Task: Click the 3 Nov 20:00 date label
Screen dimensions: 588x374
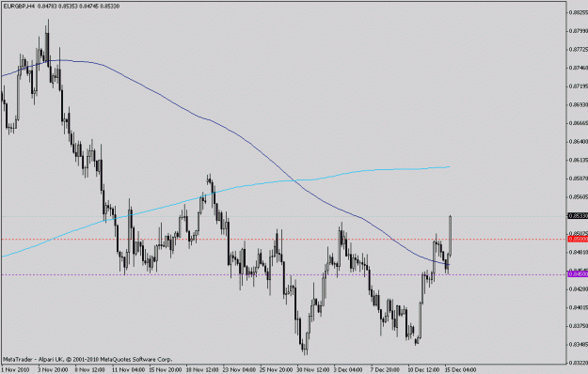Action: [53, 370]
